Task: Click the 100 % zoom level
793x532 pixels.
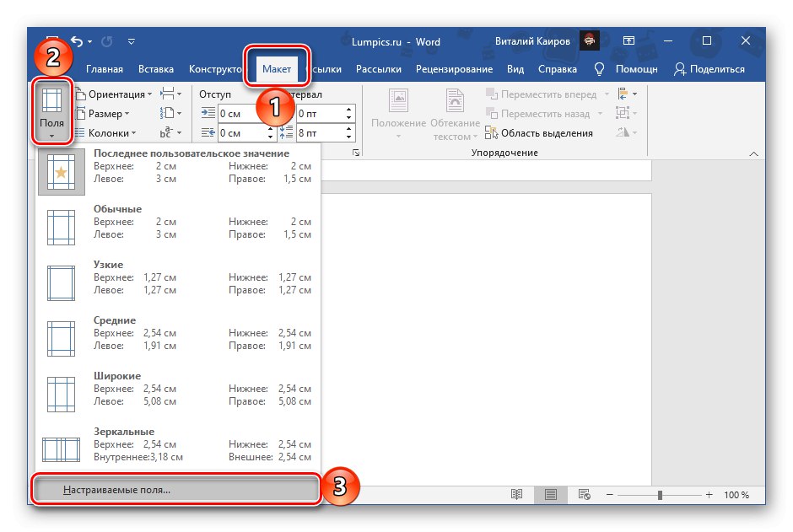Action: coord(736,495)
